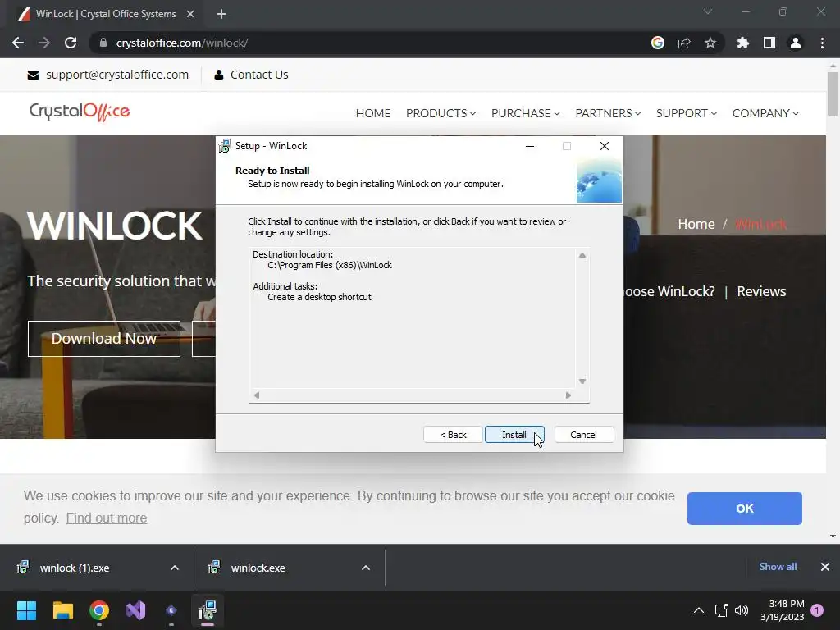Viewport: 840px width, 630px height.
Task: Expand options for winlock (1).exe download
Action: coord(175,568)
